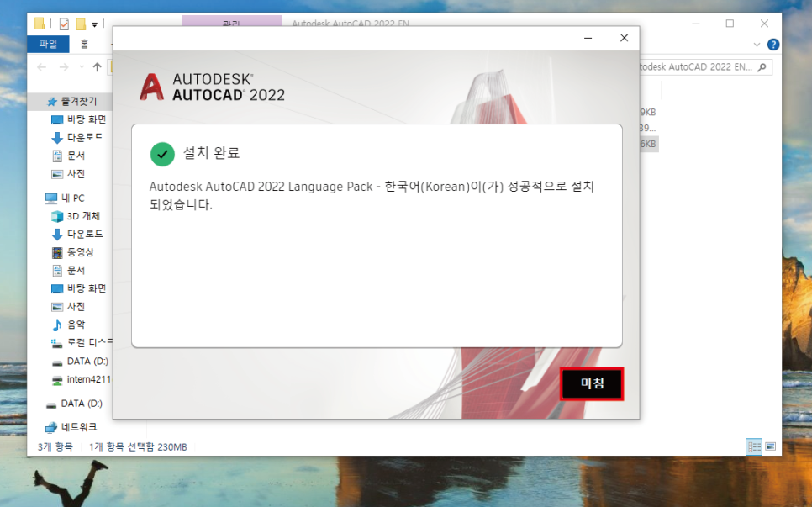Go forward in File Explorer
Viewport: 812px width, 507px height.
coord(64,66)
